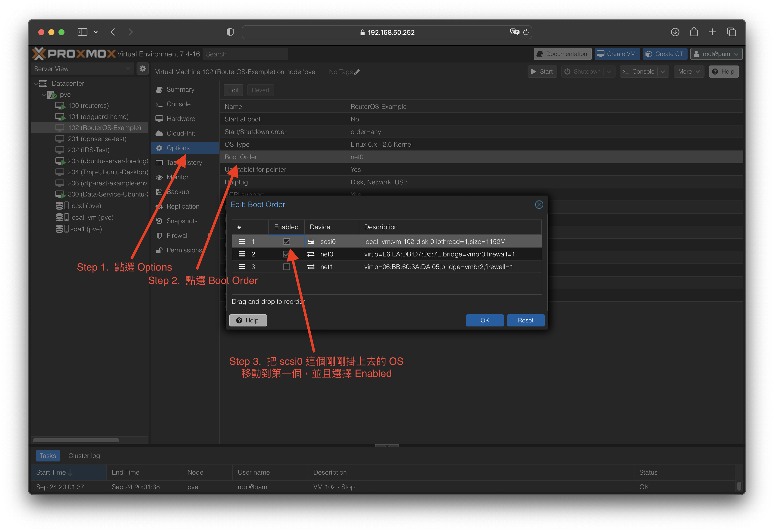Viewport: 774px width, 532px height.
Task: Click the Server View settings gear icon
Action: tap(142, 69)
